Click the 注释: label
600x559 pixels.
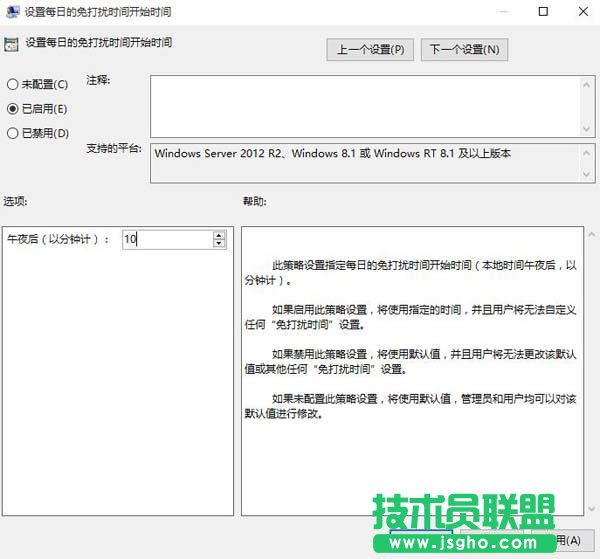98,80
